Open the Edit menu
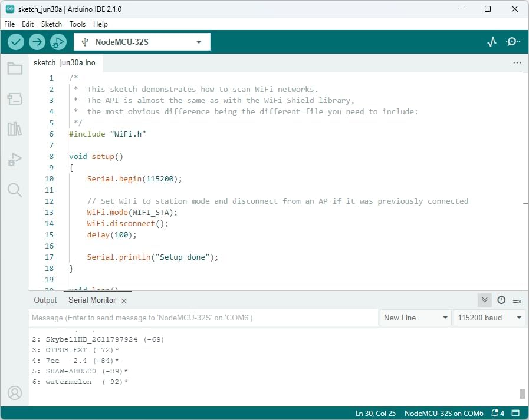 click(x=28, y=24)
